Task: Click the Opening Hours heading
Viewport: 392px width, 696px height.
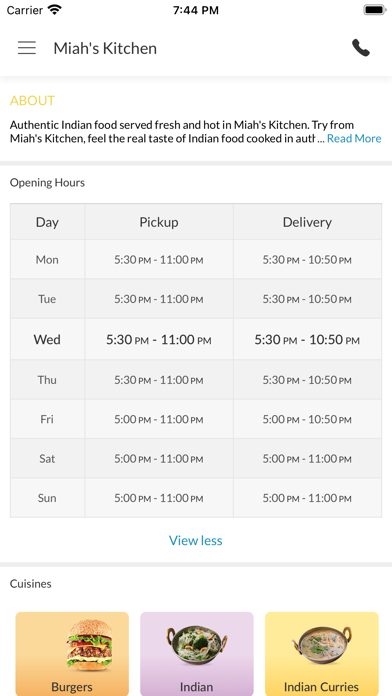Action: (x=47, y=182)
